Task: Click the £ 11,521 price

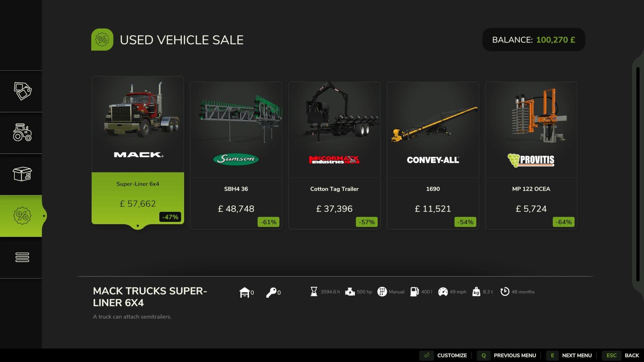Action: pyautogui.click(x=433, y=209)
